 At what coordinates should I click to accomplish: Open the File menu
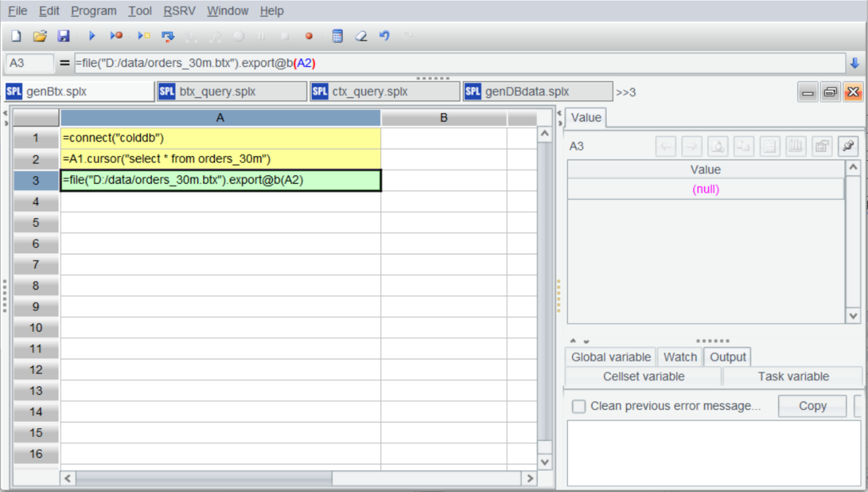(18, 11)
